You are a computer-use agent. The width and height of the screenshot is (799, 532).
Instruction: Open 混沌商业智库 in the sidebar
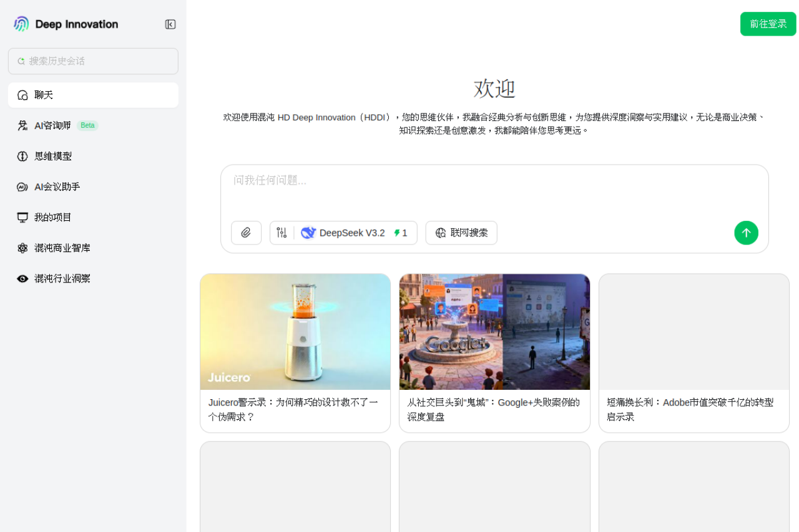(x=93, y=248)
